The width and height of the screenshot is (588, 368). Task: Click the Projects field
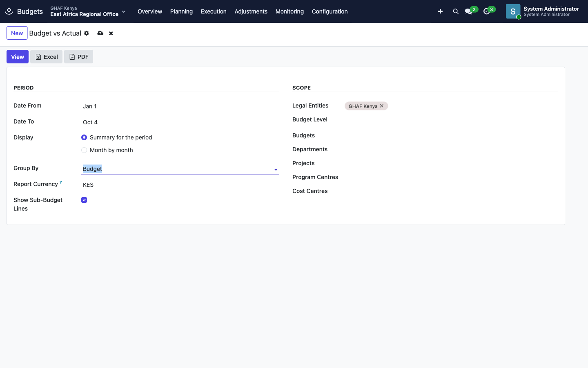(x=451, y=164)
